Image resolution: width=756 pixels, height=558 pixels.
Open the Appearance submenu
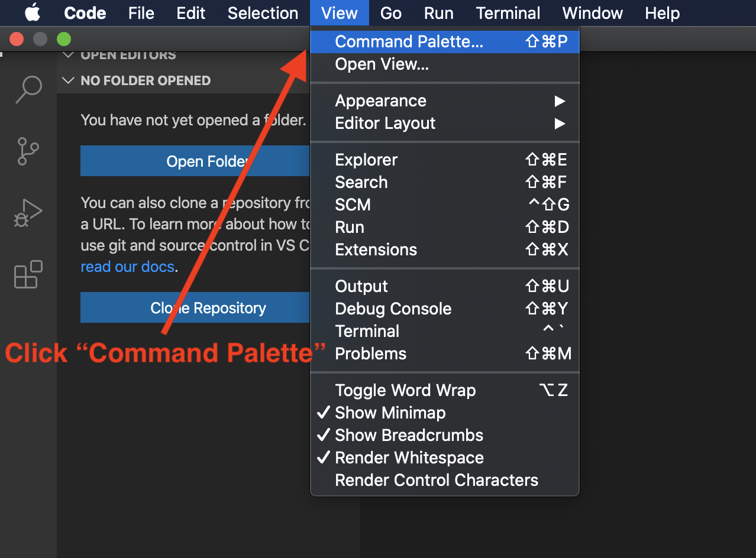pos(380,100)
